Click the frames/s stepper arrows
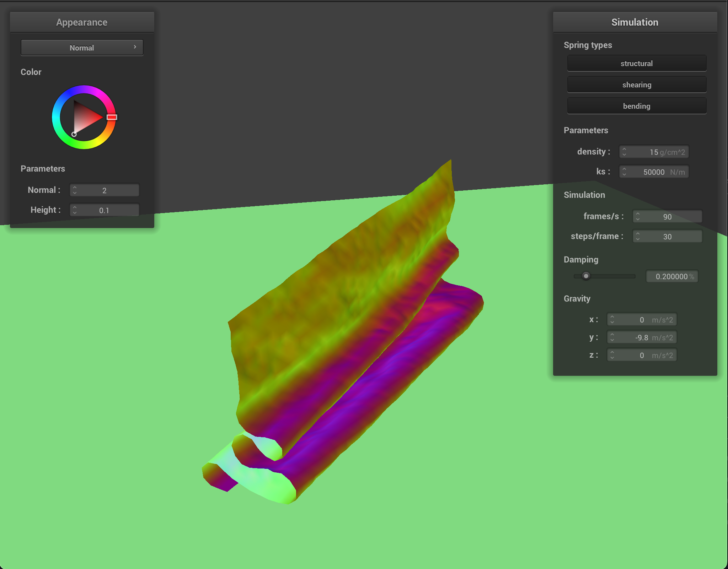728x569 pixels. 638,217
